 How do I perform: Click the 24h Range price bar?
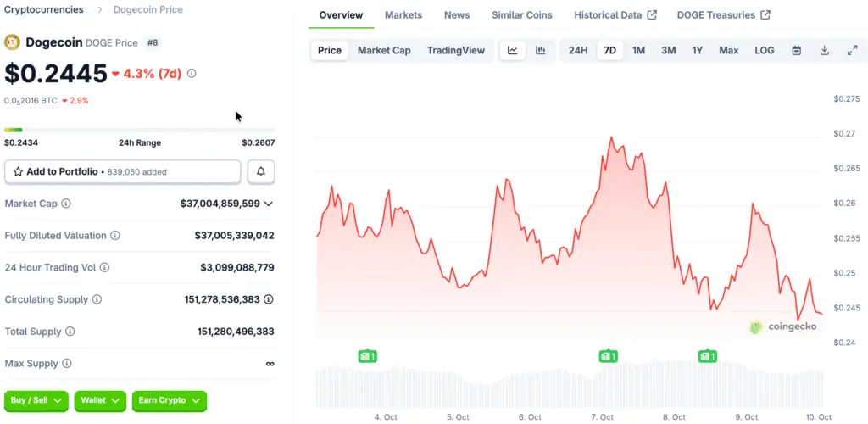pos(139,130)
